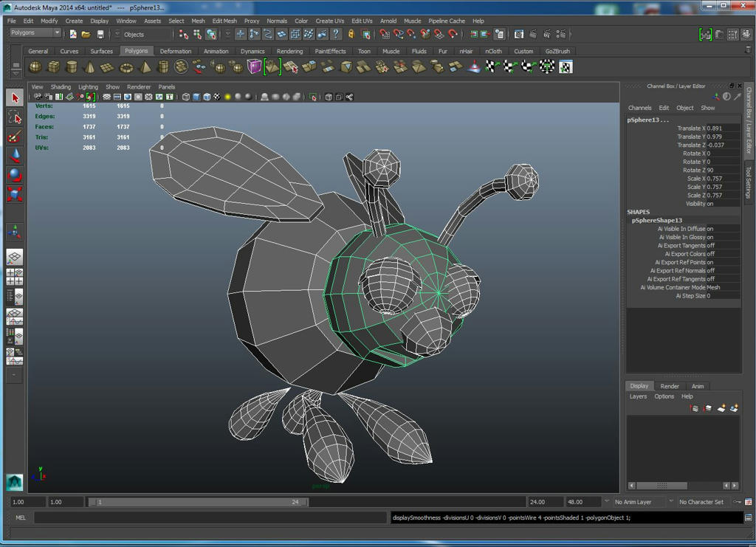Switch to four view layout

(15, 277)
